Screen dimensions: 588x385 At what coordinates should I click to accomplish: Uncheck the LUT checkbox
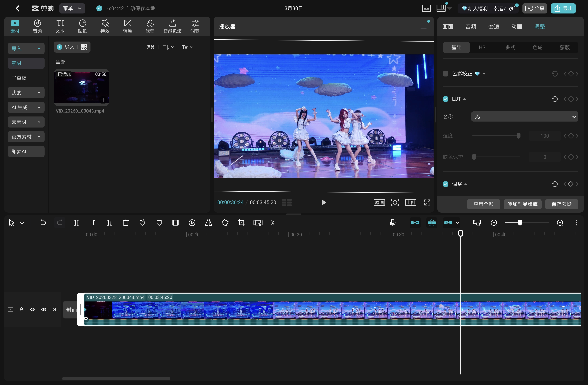coord(445,99)
